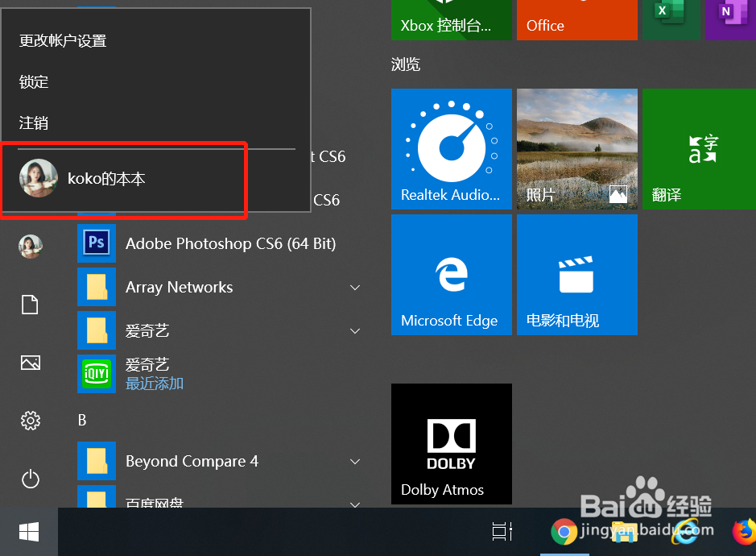The width and height of the screenshot is (756, 556).
Task: Click the Photoshop Ps app icon
Action: click(x=97, y=243)
